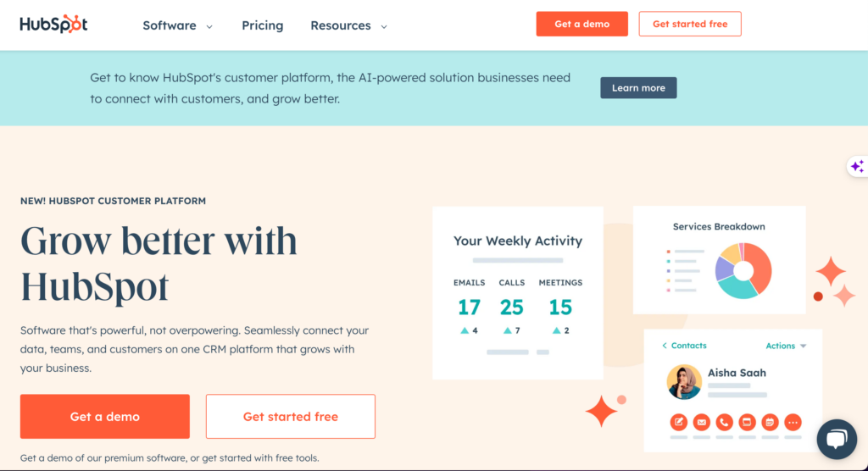Open the live chat bubble icon
This screenshot has height=471, width=868.
point(837,440)
